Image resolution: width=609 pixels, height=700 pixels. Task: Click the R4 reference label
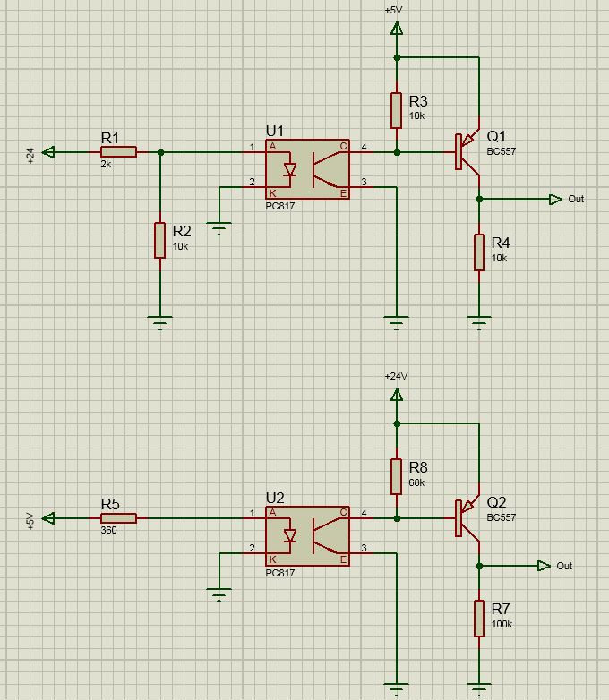(501, 243)
